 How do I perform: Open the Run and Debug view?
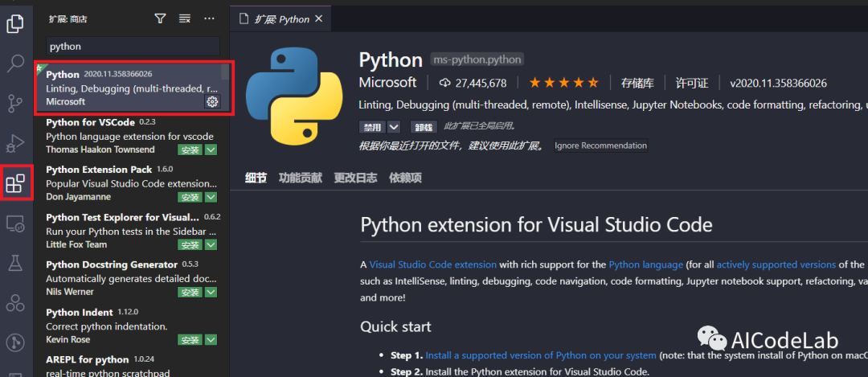click(x=15, y=143)
